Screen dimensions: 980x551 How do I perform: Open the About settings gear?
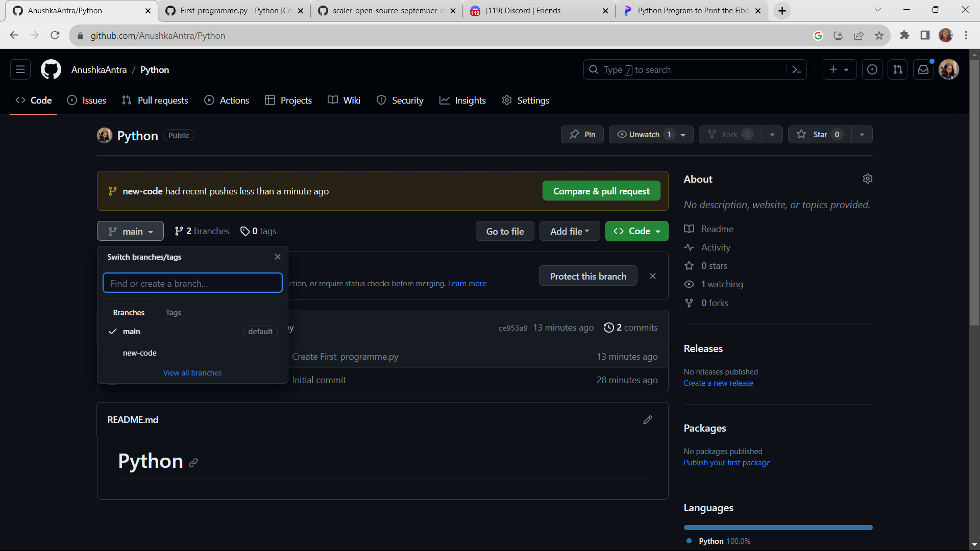coord(867,179)
